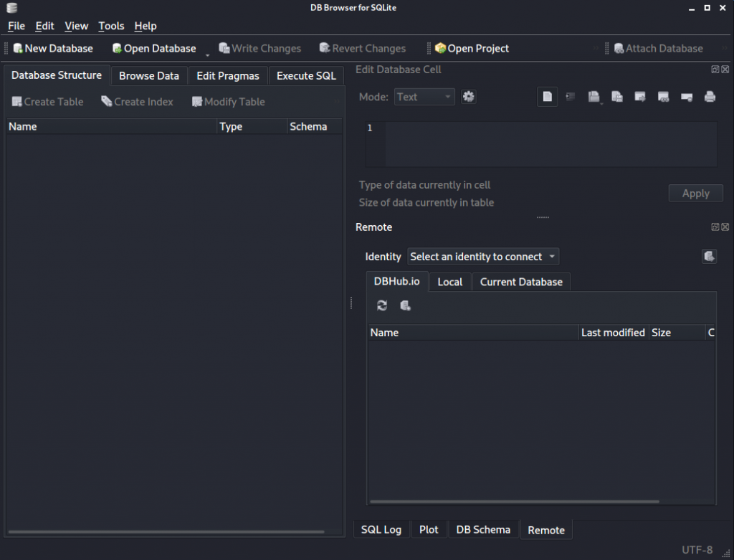
Task: Click the Create Table icon button
Action: (48, 102)
